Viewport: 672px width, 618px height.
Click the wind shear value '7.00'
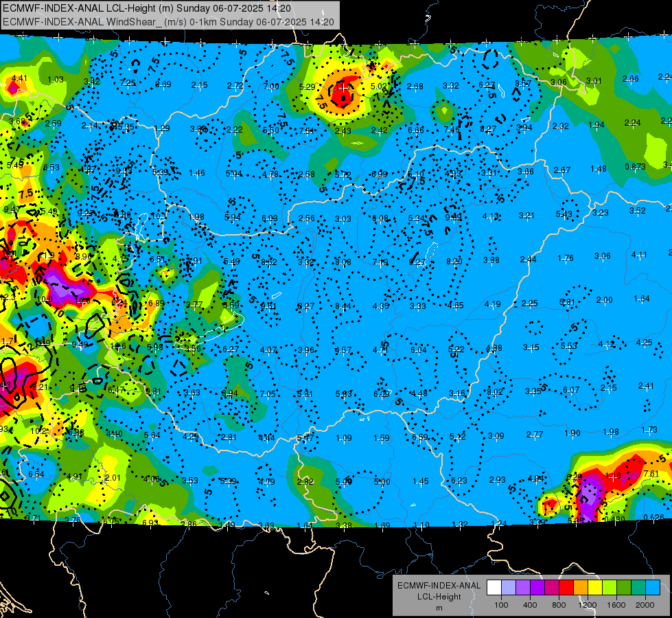(271, 87)
